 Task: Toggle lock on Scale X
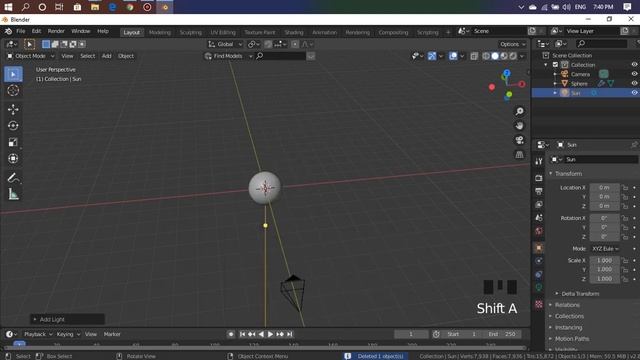pos(625,260)
